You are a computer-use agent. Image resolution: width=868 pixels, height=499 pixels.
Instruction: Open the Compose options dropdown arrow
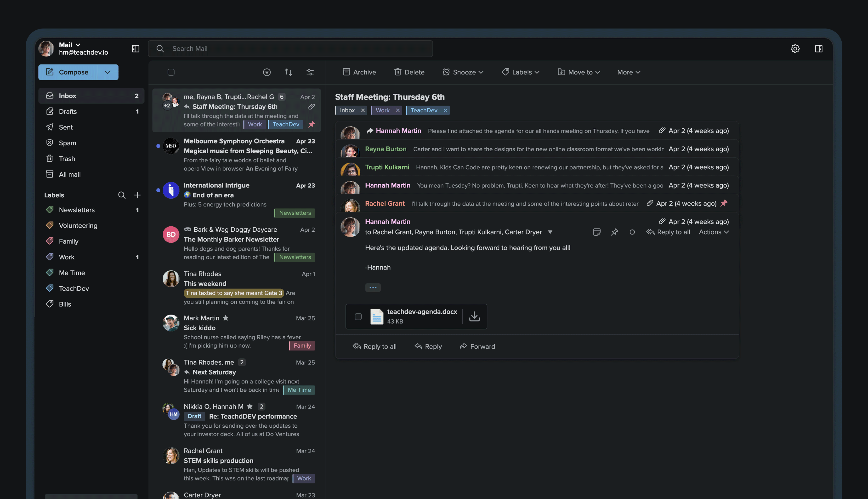click(x=108, y=72)
